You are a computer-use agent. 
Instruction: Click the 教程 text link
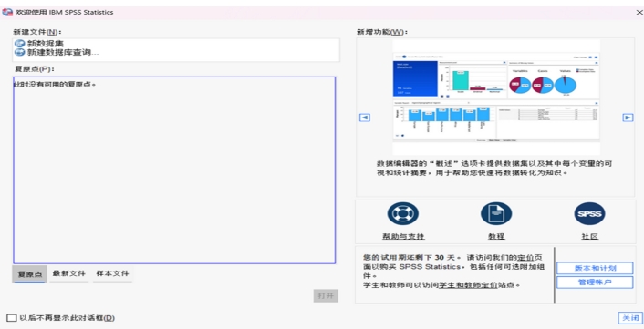point(496,237)
